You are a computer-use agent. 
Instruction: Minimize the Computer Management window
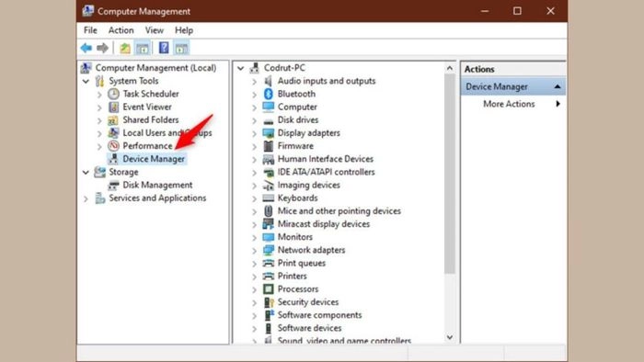click(485, 11)
